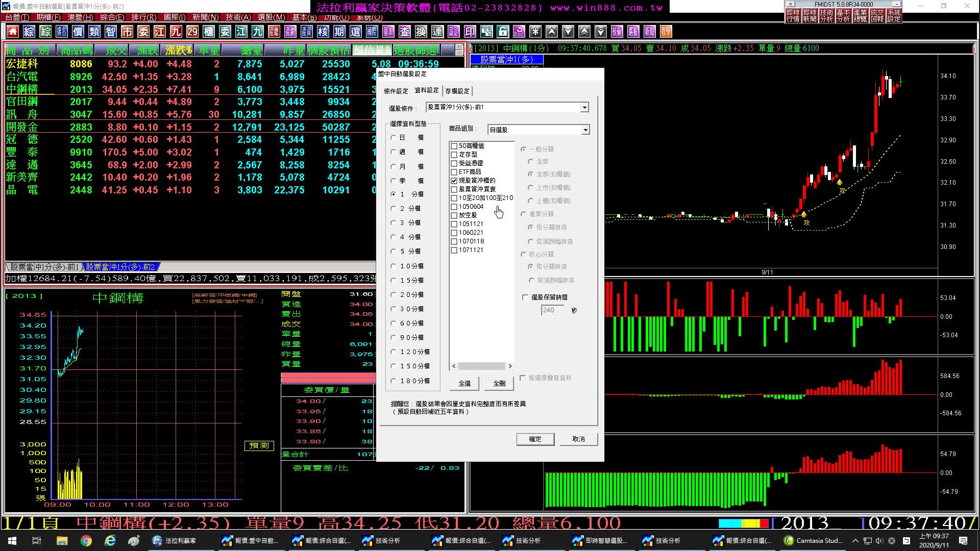The width and height of the screenshot is (980, 551).
Task: Click the orange 教學 tutorial toolbar icon
Action: click(x=666, y=32)
